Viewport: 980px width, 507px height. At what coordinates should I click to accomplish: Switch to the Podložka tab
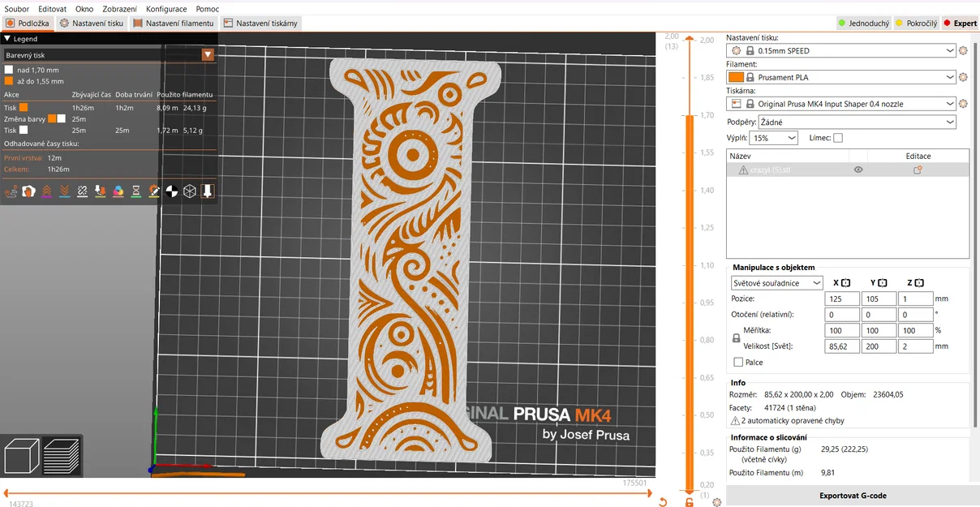[28, 24]
